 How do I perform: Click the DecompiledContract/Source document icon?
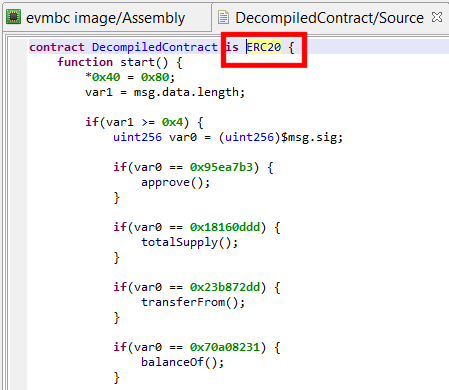(223, 17)
